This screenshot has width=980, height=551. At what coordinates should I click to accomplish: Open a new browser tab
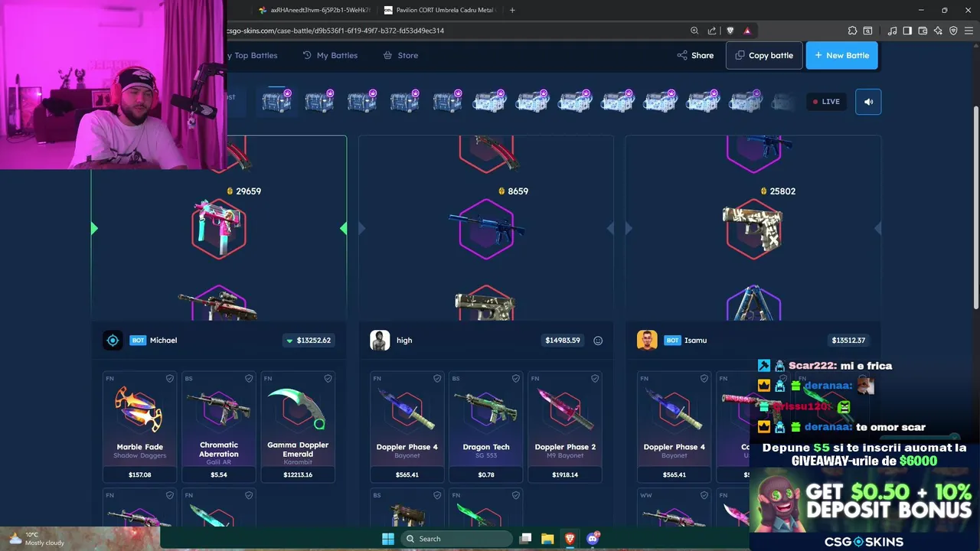pyautogui.click(x=512, y=10)
